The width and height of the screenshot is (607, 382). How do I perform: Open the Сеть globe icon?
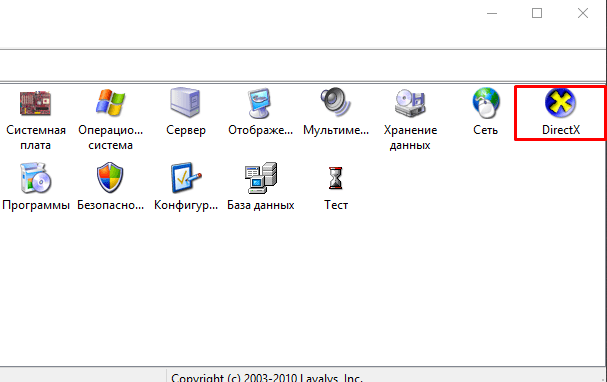click(486, 103)
